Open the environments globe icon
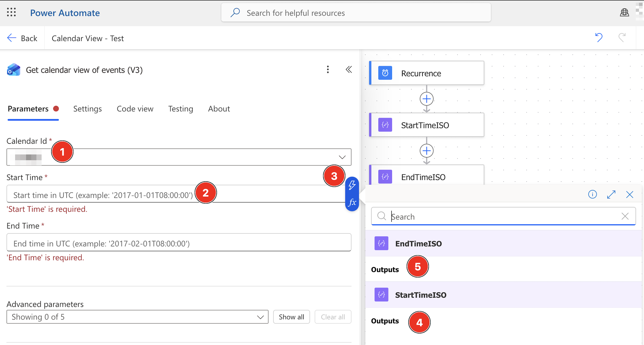 click(x=624, y=12)
